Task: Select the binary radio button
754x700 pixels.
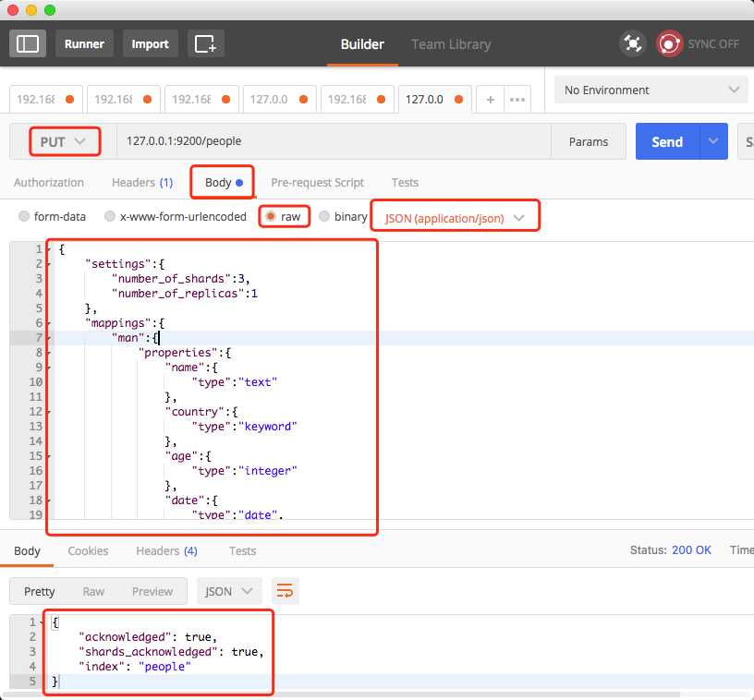Action: tap(324, 216)
